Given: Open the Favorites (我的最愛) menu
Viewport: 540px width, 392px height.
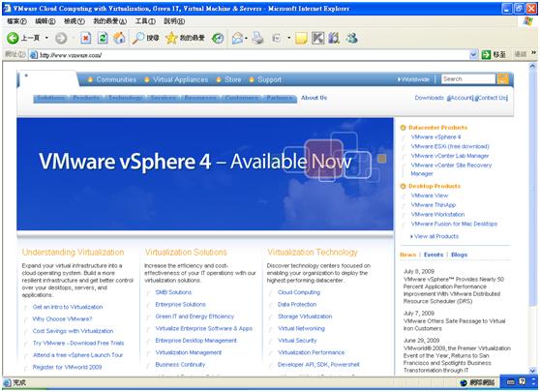Looking at the screenshot, I should tap(110, 21).
